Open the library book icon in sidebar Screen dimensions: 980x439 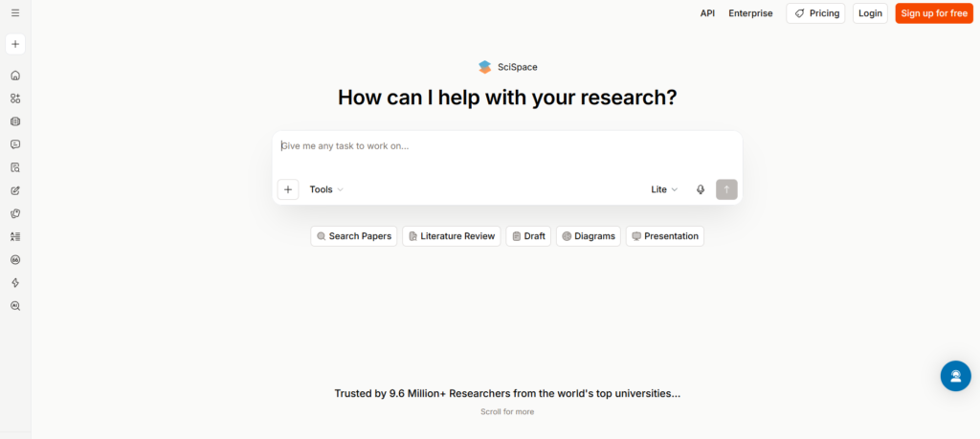pyautogui.click(x=15, y=121)
